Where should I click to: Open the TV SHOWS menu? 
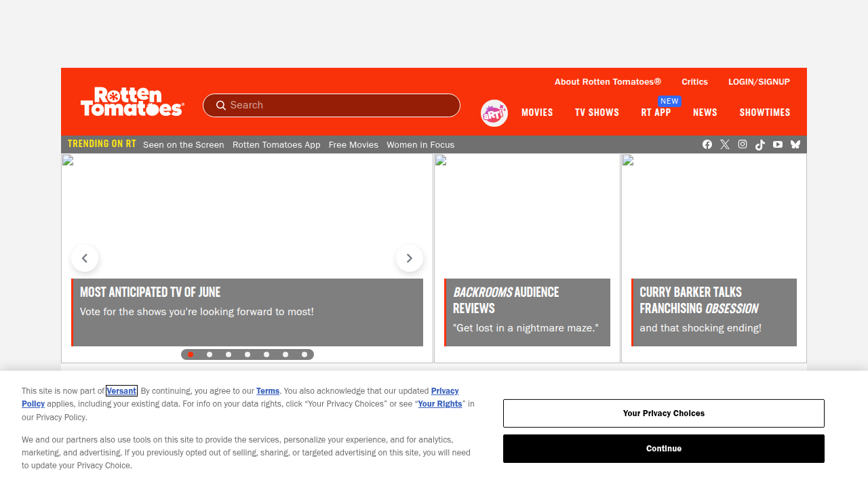coord(597,113)
